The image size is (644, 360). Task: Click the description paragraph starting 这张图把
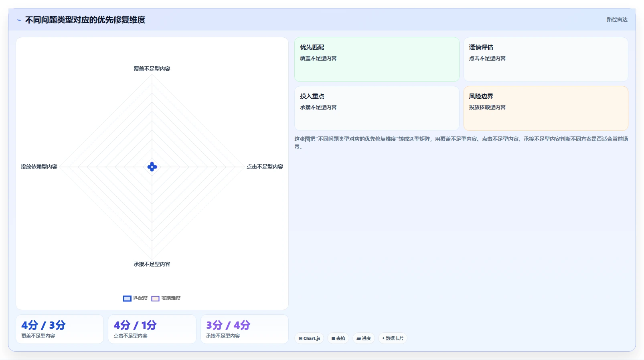(x=461, y=143)
